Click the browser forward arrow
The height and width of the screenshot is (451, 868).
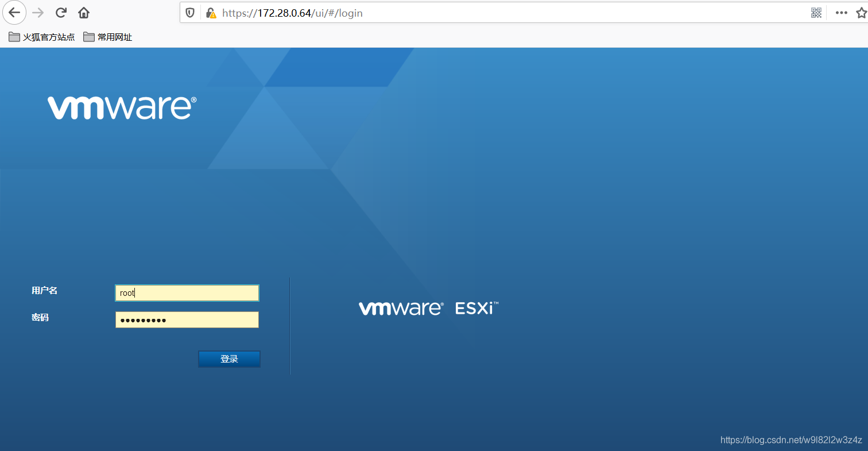(x=38, y=13)
